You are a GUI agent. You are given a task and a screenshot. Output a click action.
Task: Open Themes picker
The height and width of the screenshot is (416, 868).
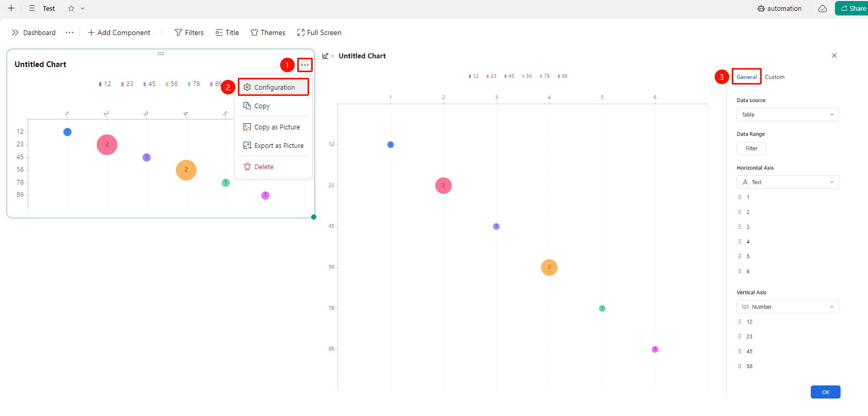268,32
